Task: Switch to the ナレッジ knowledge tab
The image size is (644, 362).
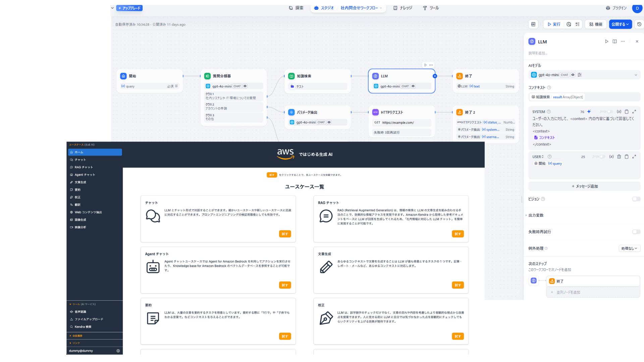Action: click(403, 8)
